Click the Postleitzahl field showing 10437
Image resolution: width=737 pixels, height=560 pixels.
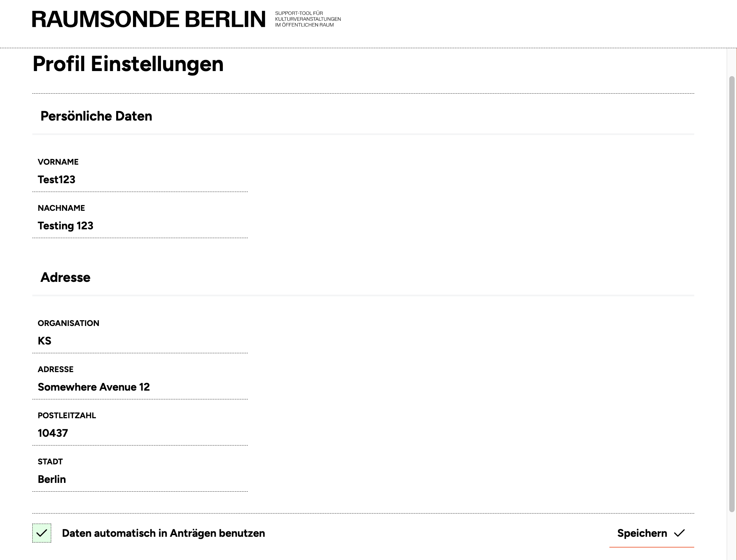140,433
